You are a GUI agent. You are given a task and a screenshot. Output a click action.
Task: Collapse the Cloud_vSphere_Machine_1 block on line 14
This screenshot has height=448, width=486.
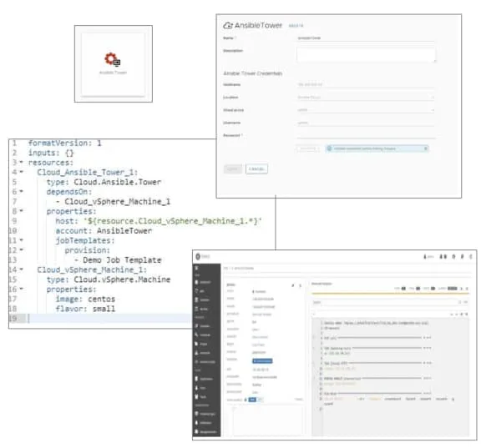pos(22,269)
